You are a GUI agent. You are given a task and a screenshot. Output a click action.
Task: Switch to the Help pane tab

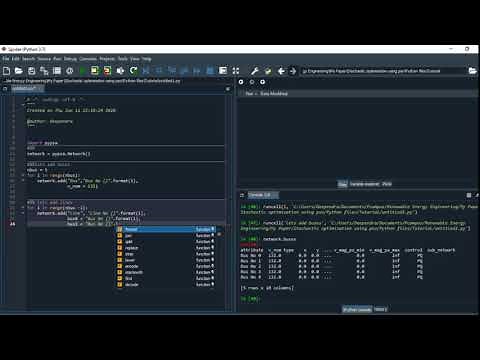pos(343,184)
